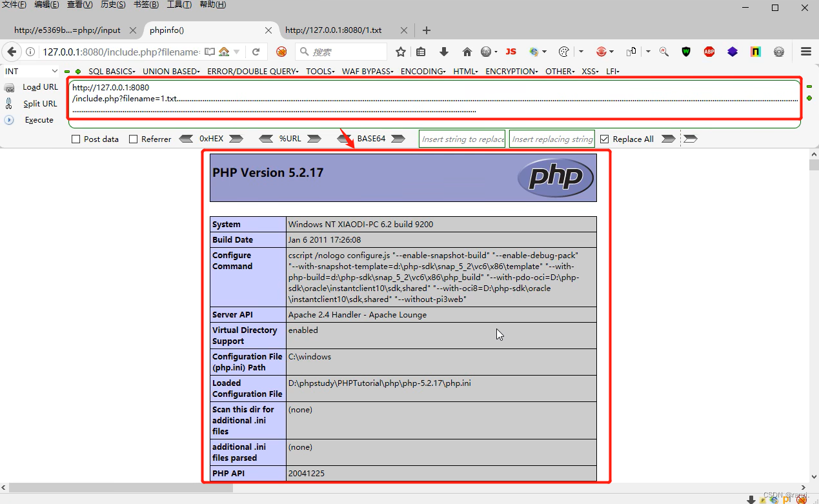Open reader view icon in address bar
Viewport: 819px width, 504px height.
(x=210, y=52)
